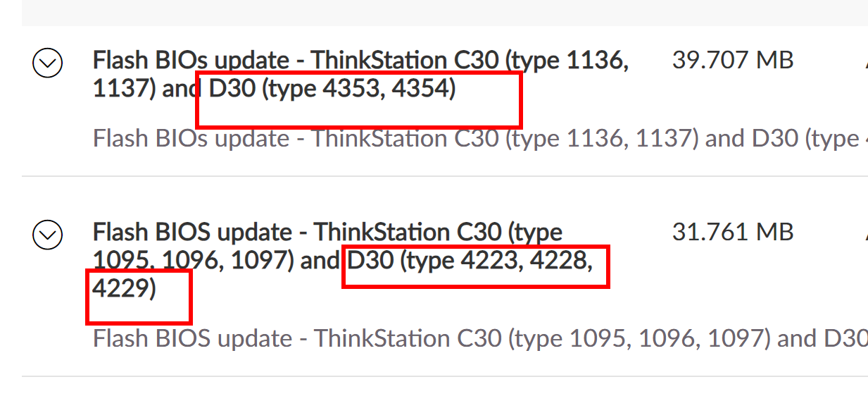Screen dimensions: 868x420
Task: Click the cut-off column letter beside 39.707 MB
Action: 865,61
